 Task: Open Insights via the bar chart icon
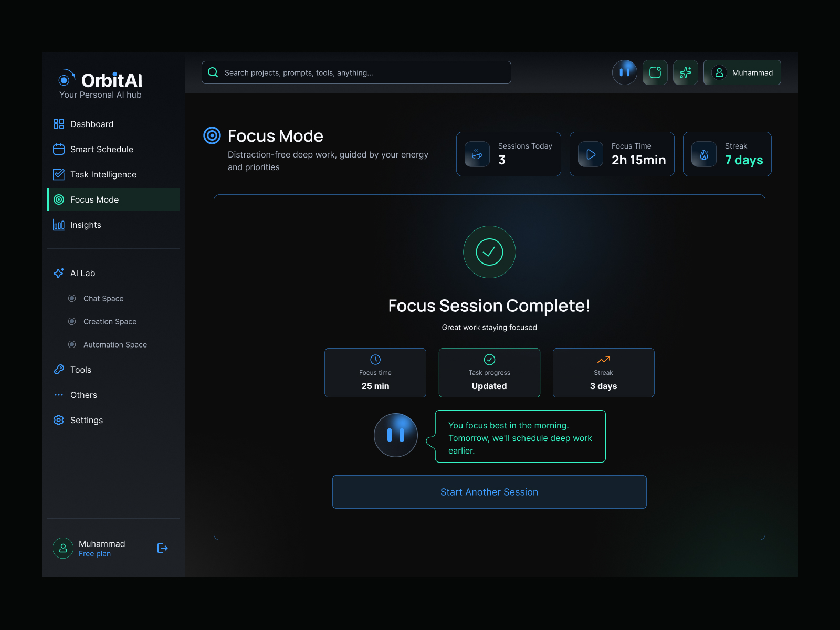click(59, 225)
